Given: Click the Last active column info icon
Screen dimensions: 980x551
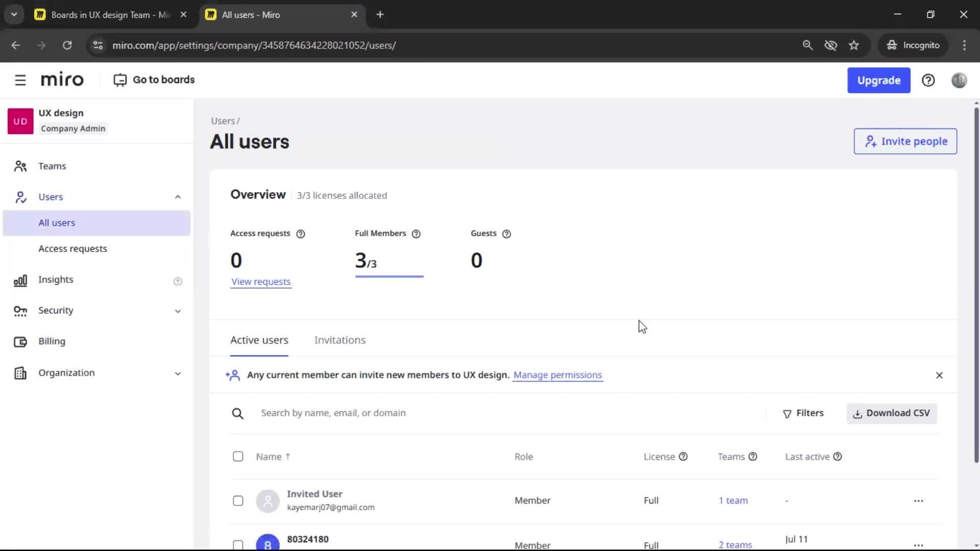Looking at the screenshot, I should [x=837, y=456].
